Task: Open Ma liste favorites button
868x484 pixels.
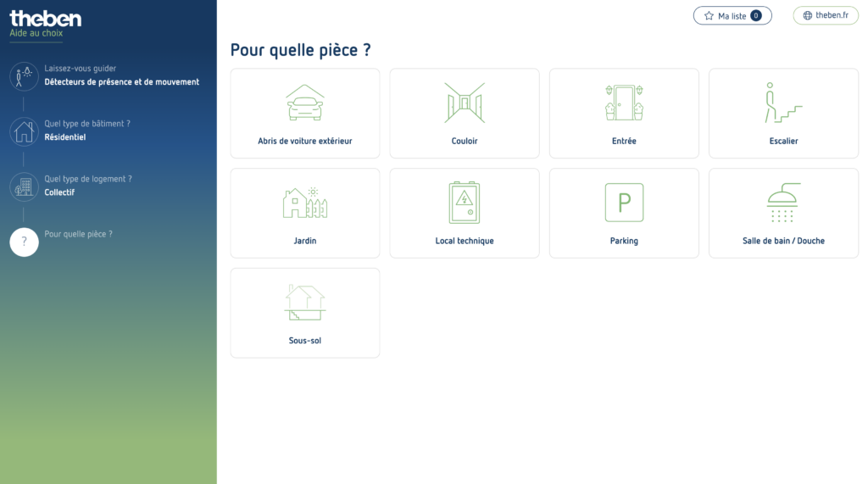Action: click(732, 15)
